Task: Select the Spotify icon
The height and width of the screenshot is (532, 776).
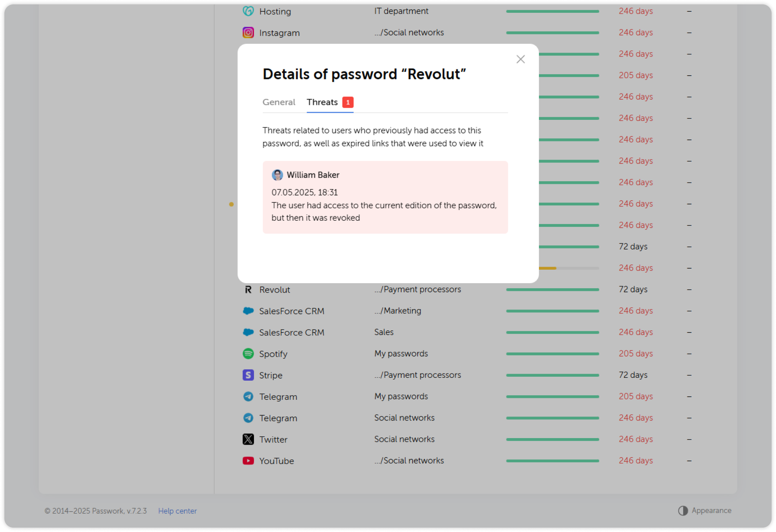Action: coord(248,354)
